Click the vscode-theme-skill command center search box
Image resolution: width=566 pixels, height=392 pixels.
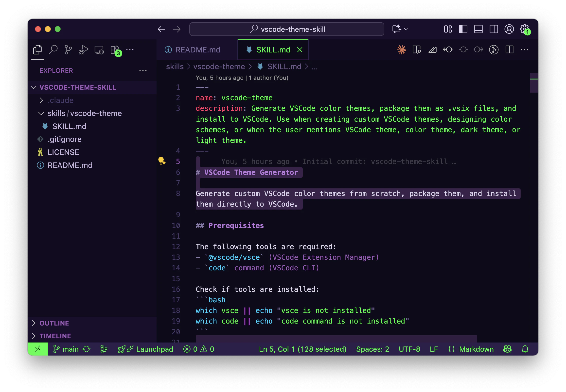[287, 29]
